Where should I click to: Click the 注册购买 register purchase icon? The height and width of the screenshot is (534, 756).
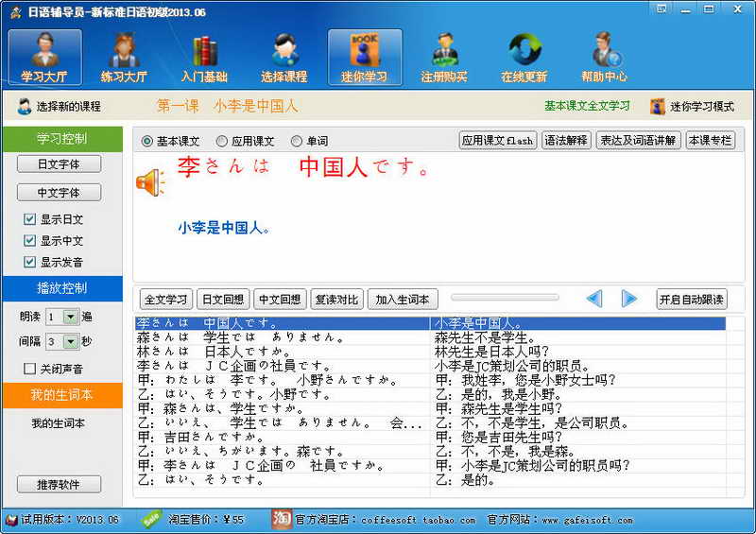click(x=444, y=57)
